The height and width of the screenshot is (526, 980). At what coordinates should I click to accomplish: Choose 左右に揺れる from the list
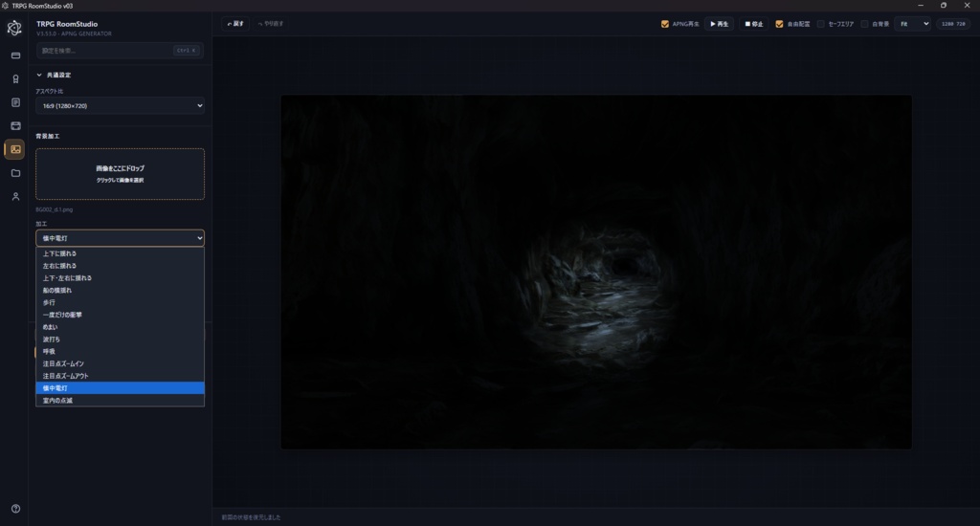coord(120,266)
